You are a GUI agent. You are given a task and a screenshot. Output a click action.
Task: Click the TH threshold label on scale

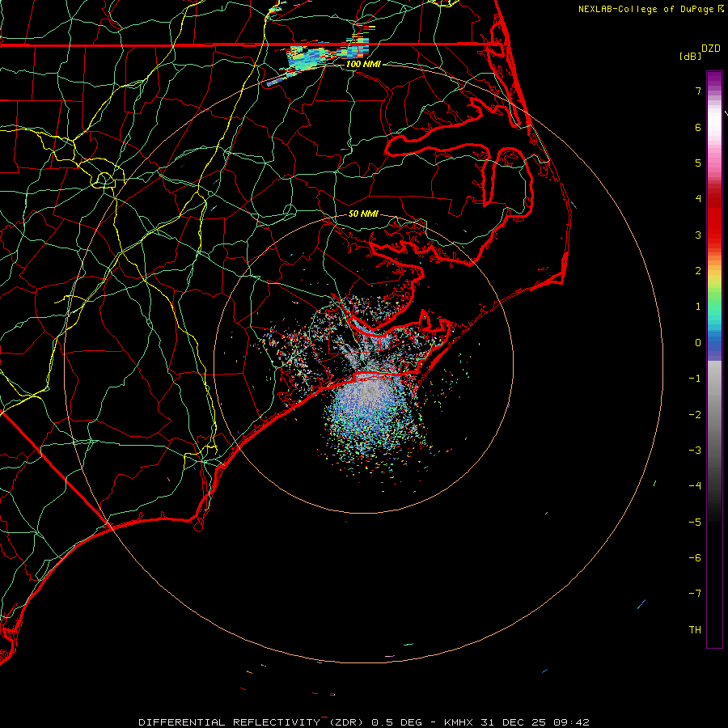(695, 630)
